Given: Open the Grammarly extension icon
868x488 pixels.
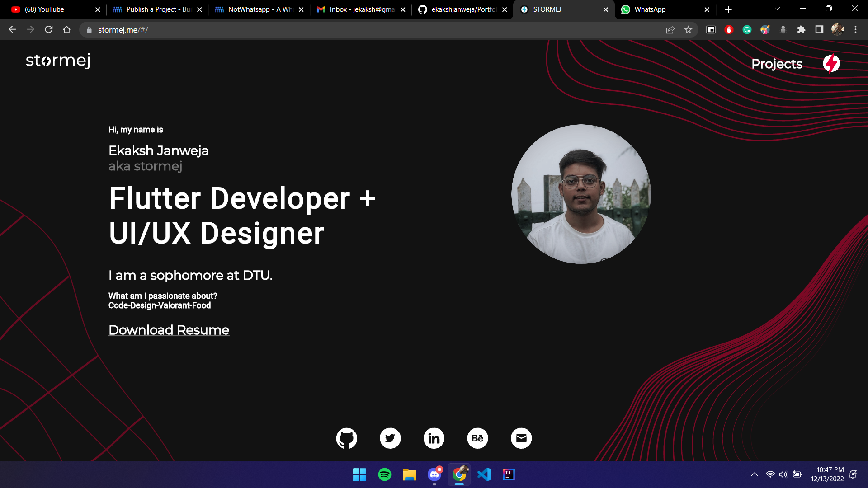Looking at the screenshot, I should [747, 30].
